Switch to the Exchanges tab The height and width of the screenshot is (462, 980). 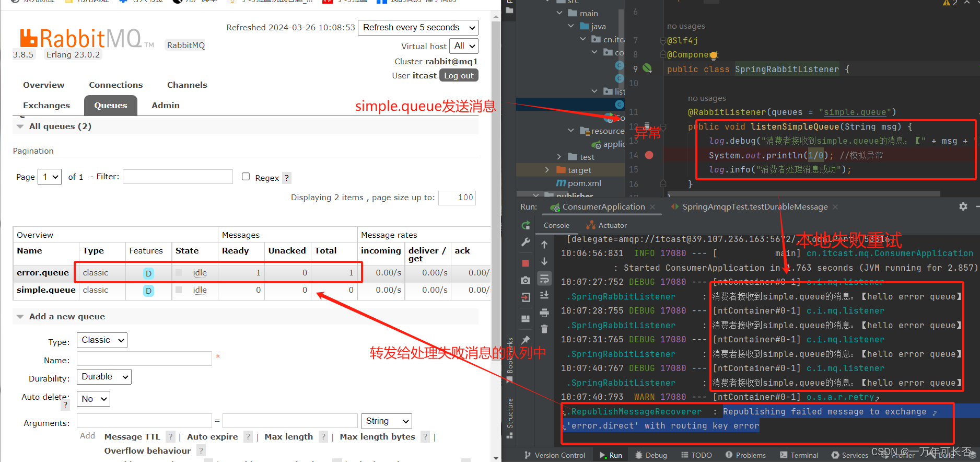coord(46,105)
